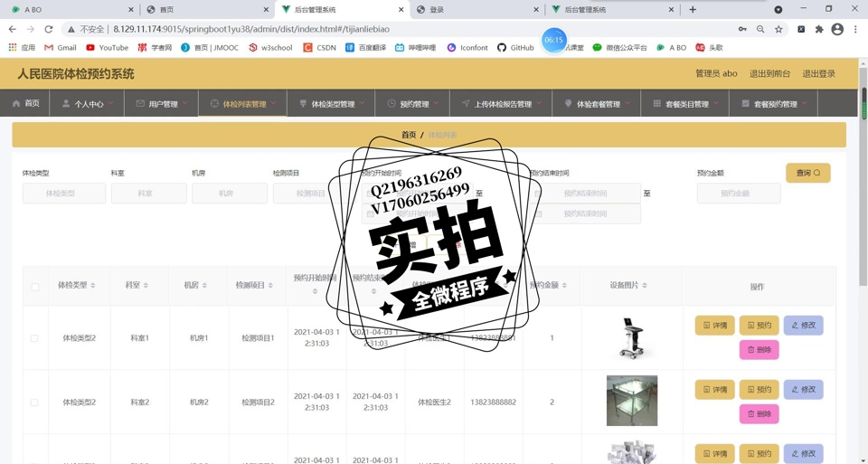Click the 用户管理 envelope icon

point(140,104)
